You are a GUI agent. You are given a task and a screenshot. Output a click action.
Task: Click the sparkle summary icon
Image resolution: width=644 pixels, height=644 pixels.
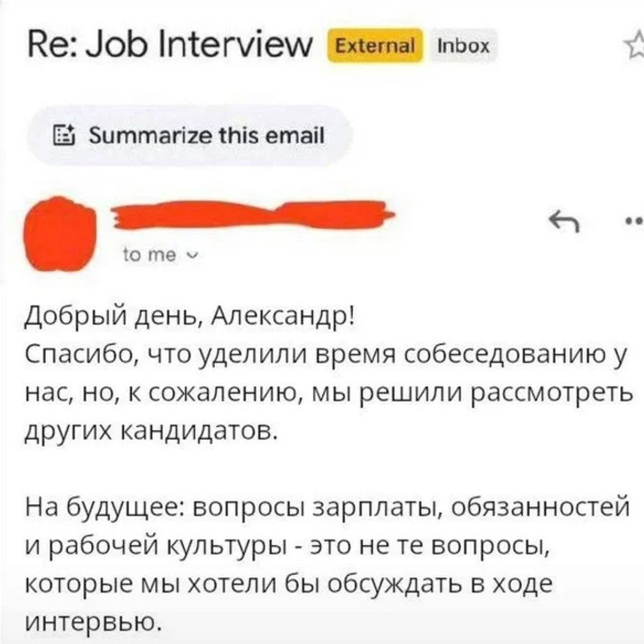point(64,136)
